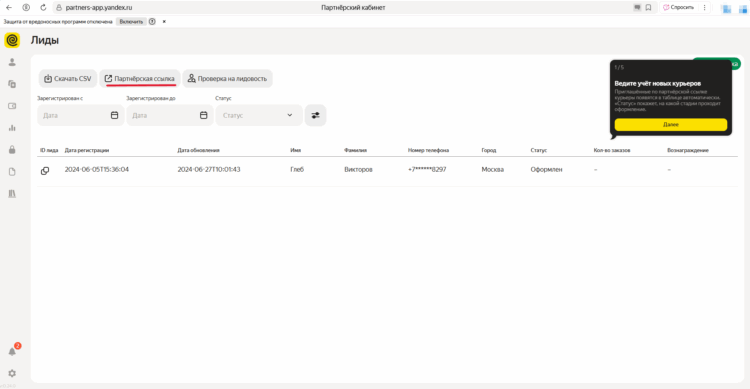
Task: Click 'ID лида' column header
Action: pos(49,150)
